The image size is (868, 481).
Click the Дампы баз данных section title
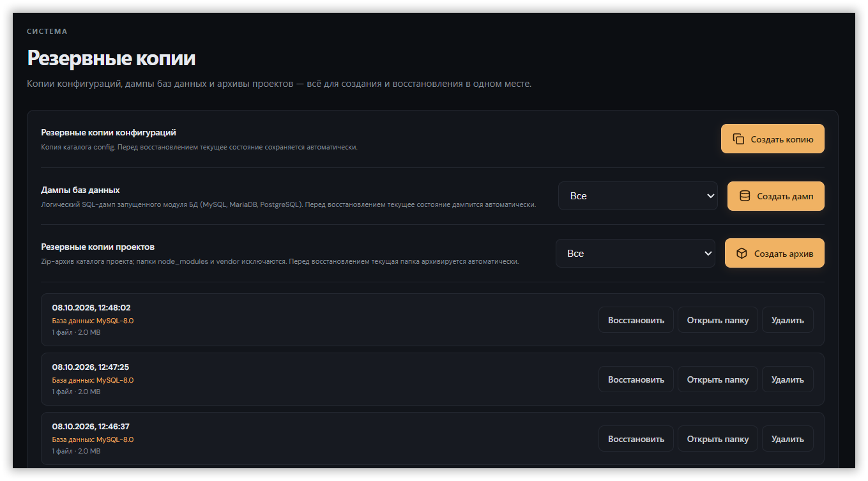[80, 190]
